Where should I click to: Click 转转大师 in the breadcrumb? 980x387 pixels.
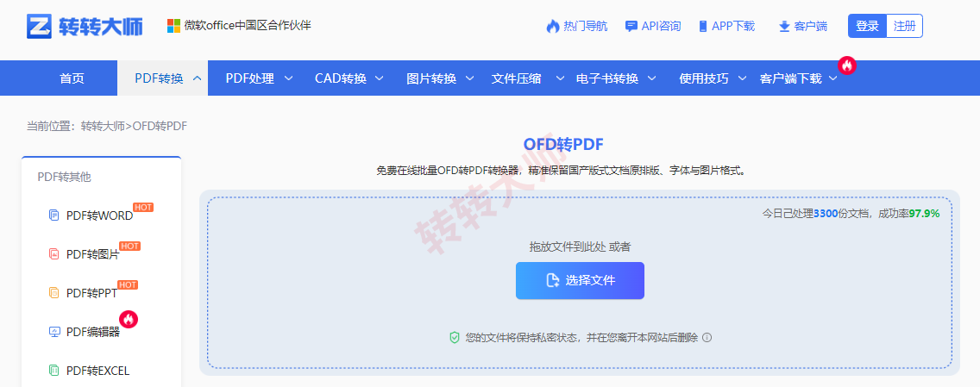tap(104, 126)
